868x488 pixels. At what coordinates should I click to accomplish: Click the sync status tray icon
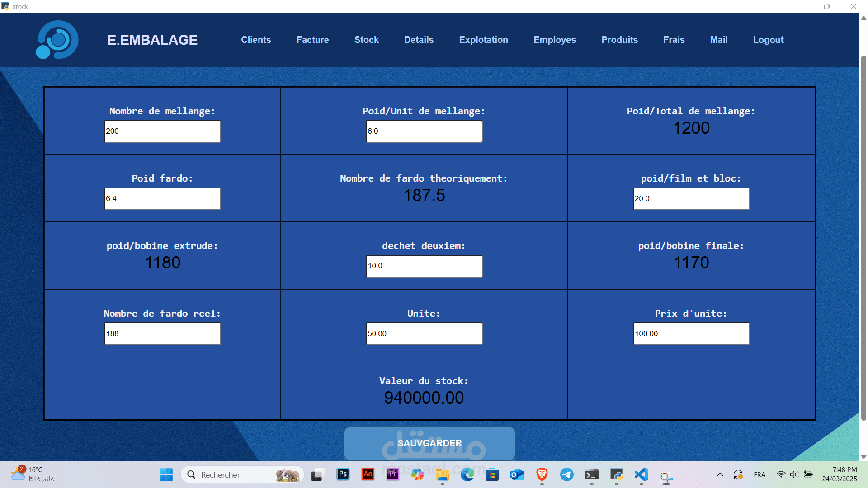tap(738, 474)
